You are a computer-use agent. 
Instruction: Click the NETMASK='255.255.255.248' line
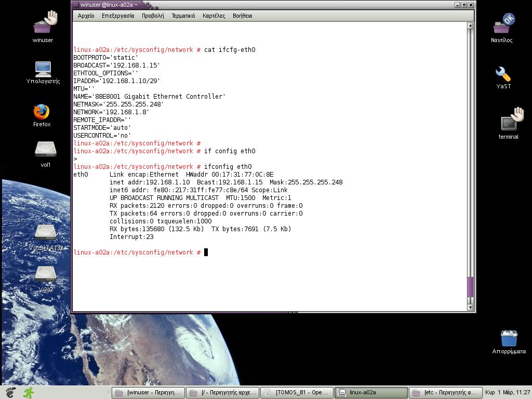[118, 104]
